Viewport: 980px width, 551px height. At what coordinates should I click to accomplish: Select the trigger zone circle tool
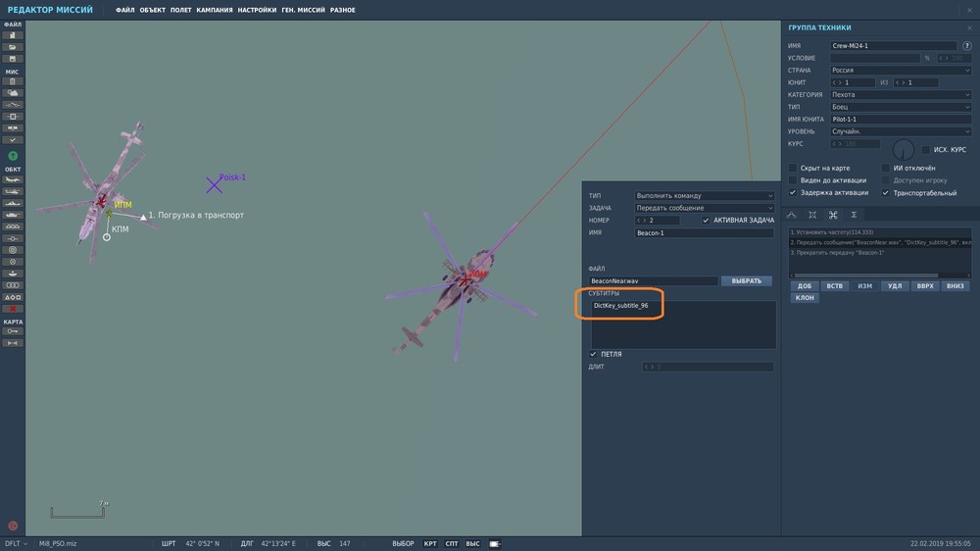(13, 250)
